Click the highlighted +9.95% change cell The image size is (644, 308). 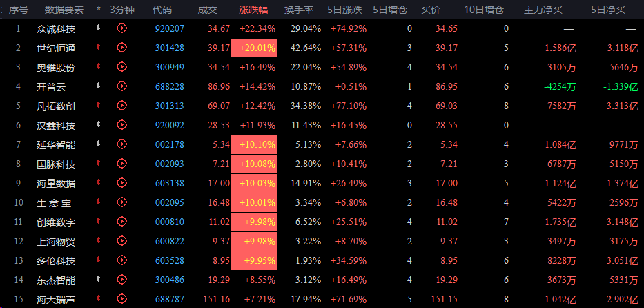[254, 261]
